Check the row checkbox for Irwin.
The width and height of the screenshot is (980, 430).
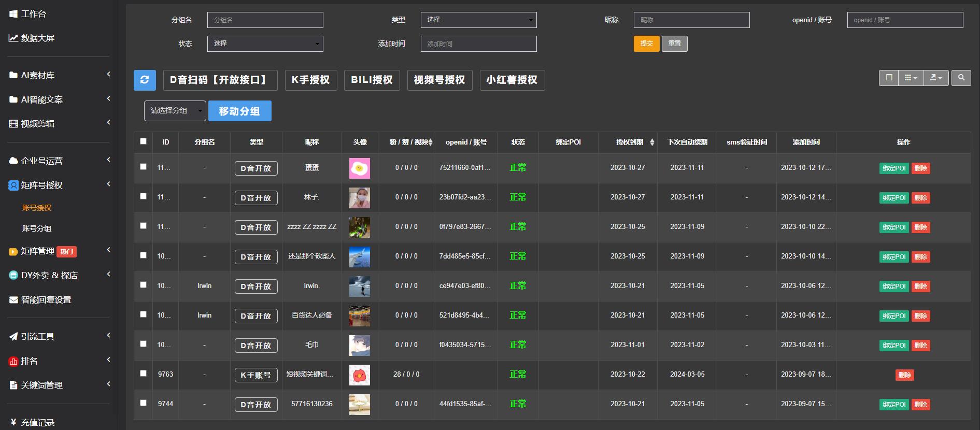[144, 285]
